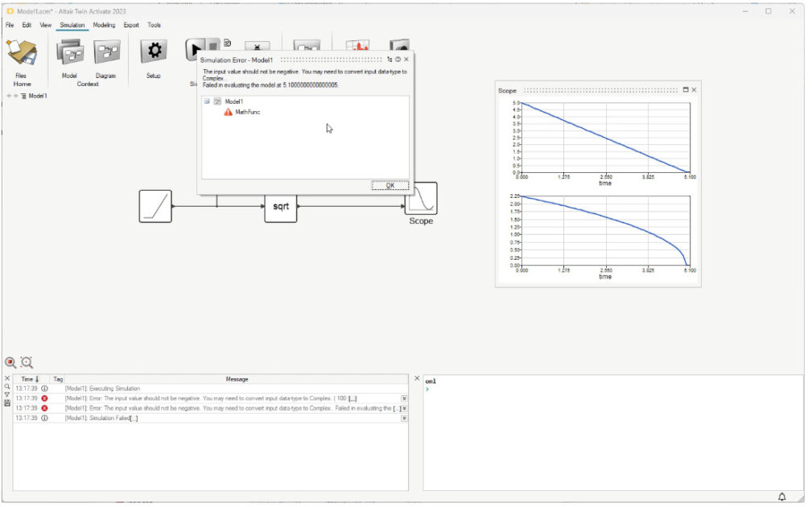The height and width of the screenshot is (507, 812).
Task: Sort messages by Time column header
Action: click(31, 379)
